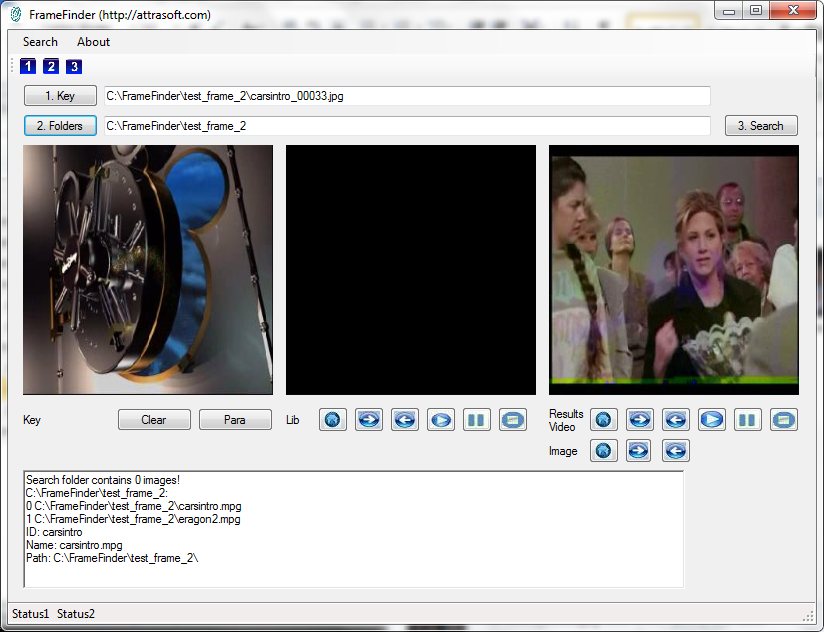This screenshot has width=824, height=632.
Task: Click 'Path: C:\FrameFinder\test_frame_2\' log line
Action: (112, 558)
